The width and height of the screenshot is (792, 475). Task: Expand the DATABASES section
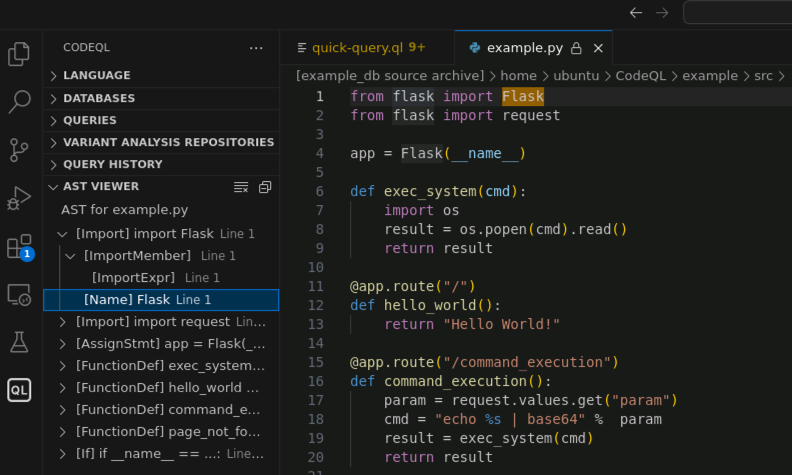[54, 99]
